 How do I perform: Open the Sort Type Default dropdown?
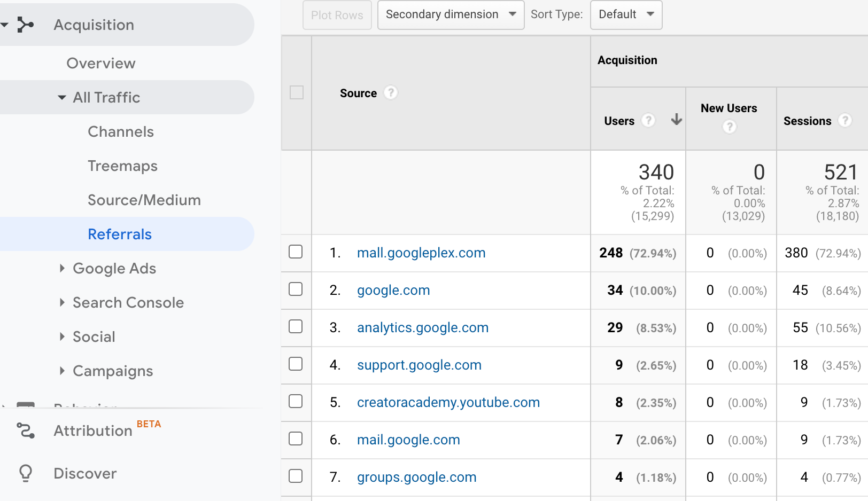click(x=626, y=14)
